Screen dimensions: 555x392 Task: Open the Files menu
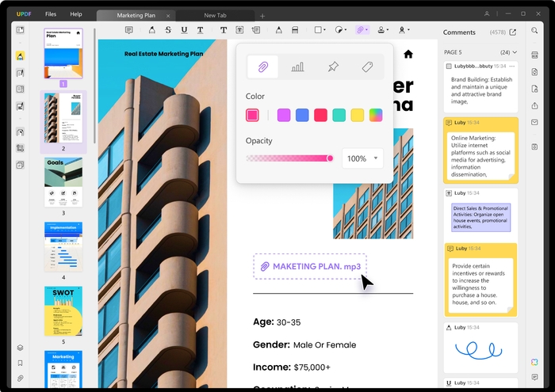point(51,14)
